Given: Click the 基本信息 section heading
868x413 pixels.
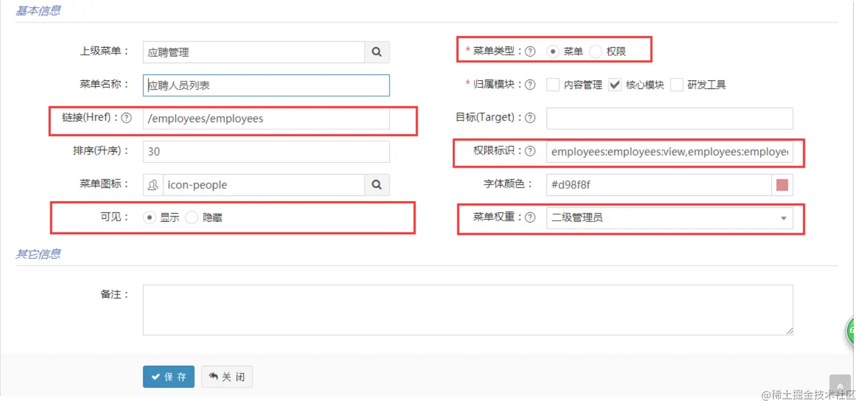Looking at the screenshot, I should pyautogui.click(x=38, y=11).
